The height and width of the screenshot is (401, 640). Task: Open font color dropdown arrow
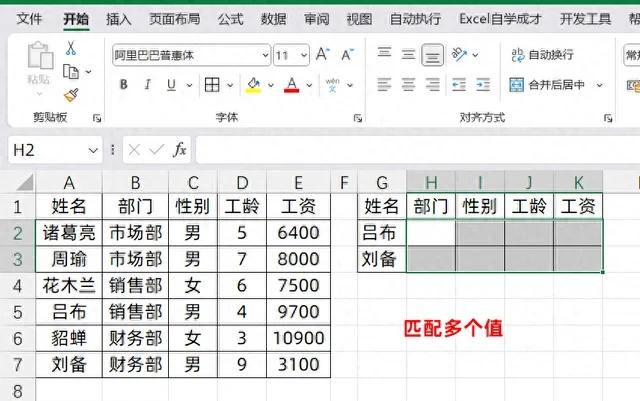[309, 85]
